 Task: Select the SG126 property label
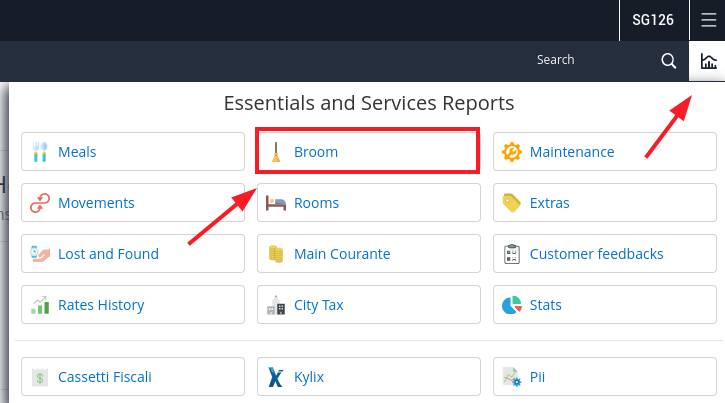tap(653, 20)
